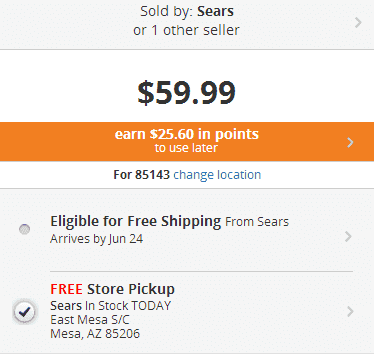Click the $59.99 price
This screenshot has height=361, width=374.
tap(187, 92)
